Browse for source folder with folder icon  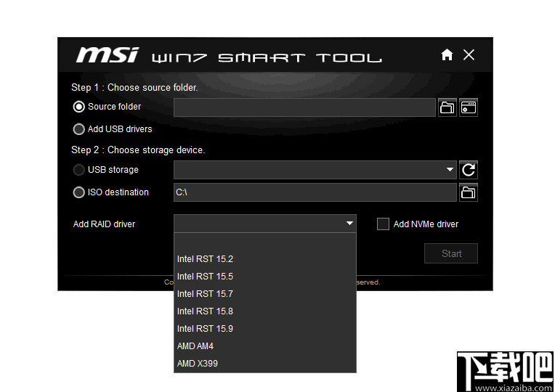(x=447, y=107)
